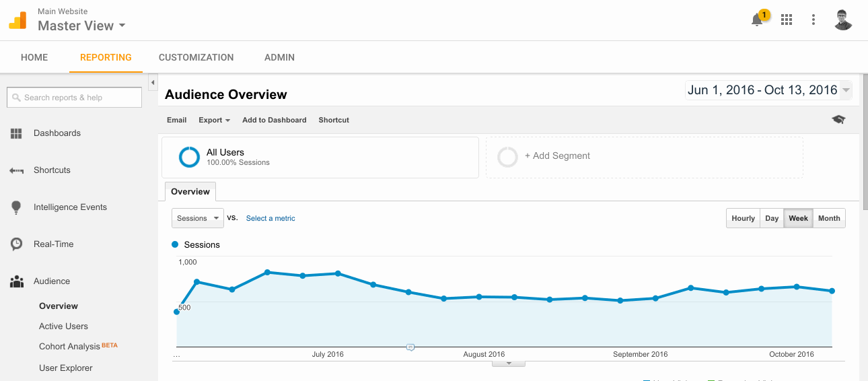Go to the HOME tab
The width and height of the screenshot is (868, 381).
click(x=34, y=57)
